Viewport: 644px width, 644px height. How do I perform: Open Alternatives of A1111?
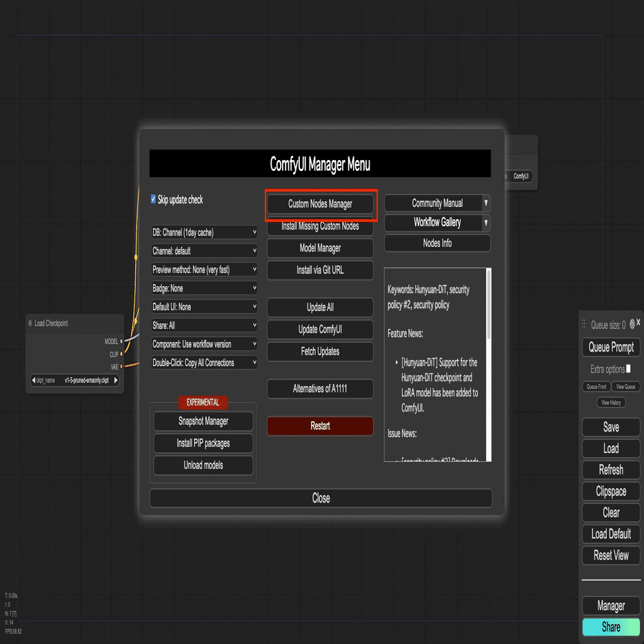click(x=320, y=388)
